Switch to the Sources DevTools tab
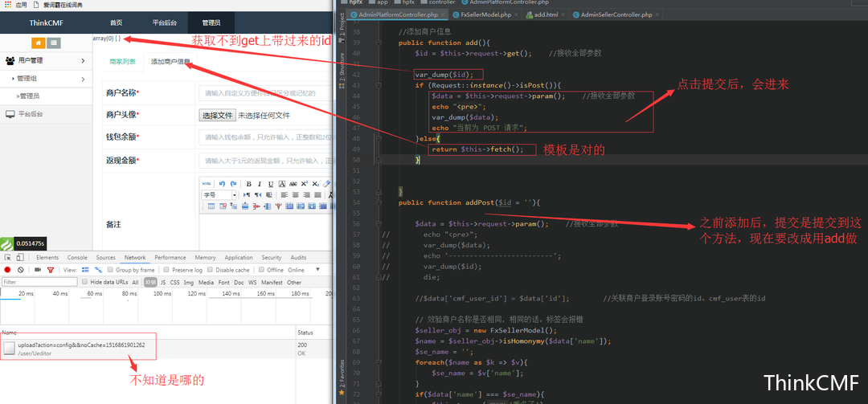The height and width of the screenshot is (404, 868). pos(106,257)
